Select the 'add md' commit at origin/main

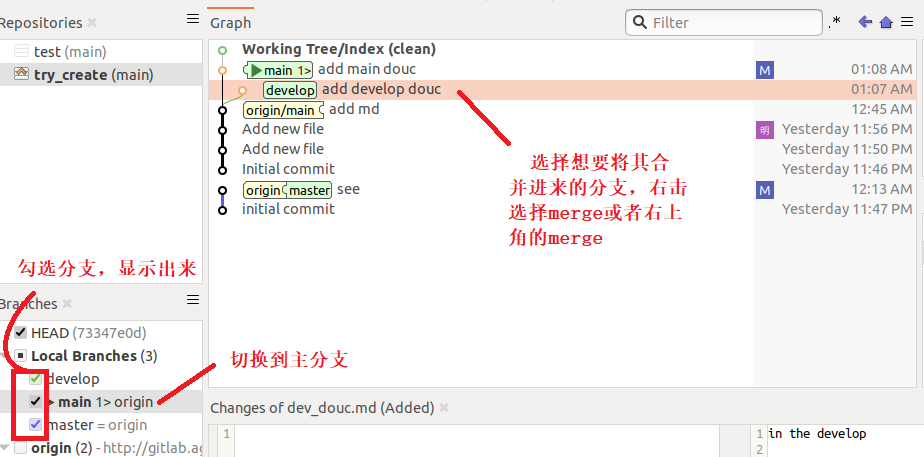pos(354,109)
